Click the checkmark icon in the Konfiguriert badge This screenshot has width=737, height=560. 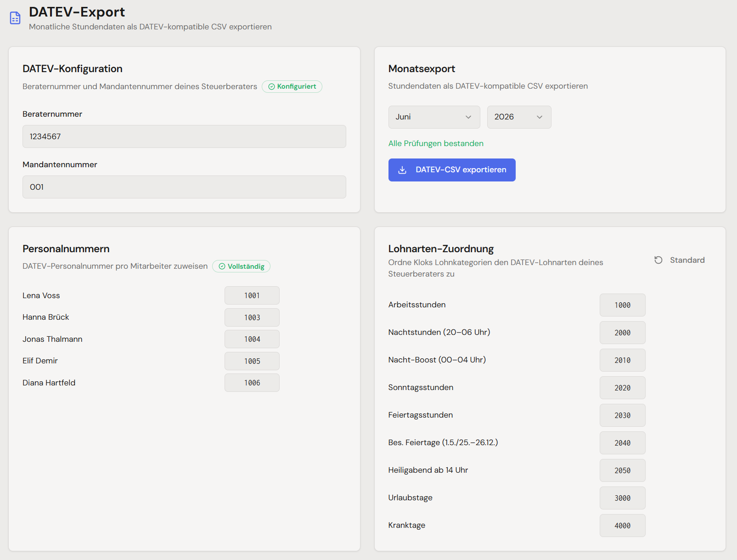coord(271,86)
